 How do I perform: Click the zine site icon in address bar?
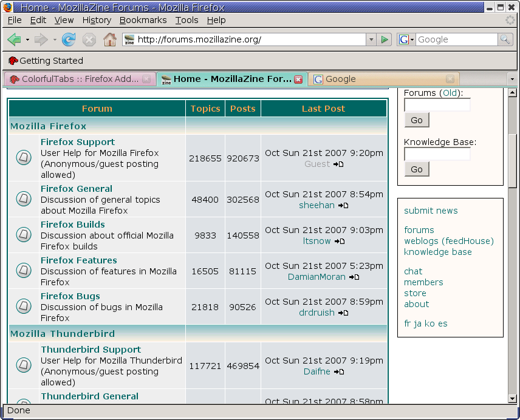[129, 39]
